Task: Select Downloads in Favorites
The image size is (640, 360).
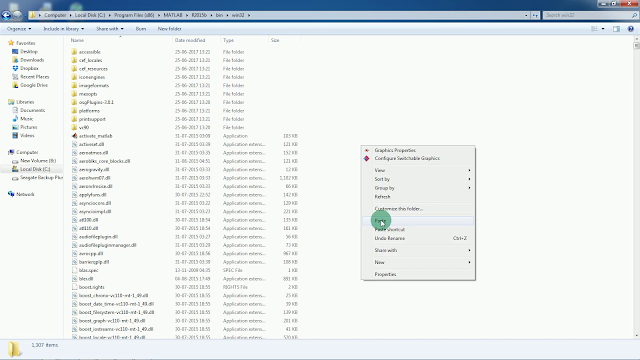Action: 32,60
